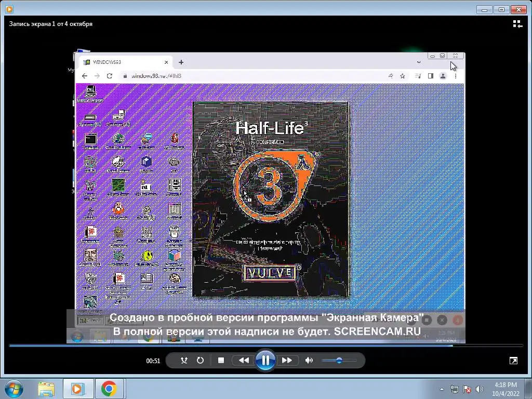Skip to the next item
The height and width of the screenshot is (399, 532).
[287, 361]
